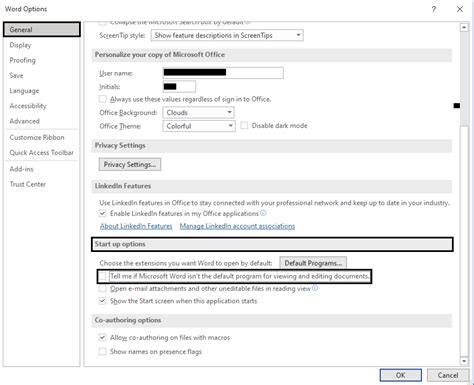The height and width of the screenshot is (385, 474).
Task: Check Show names on presence flags
Action: tap(103, 351)
